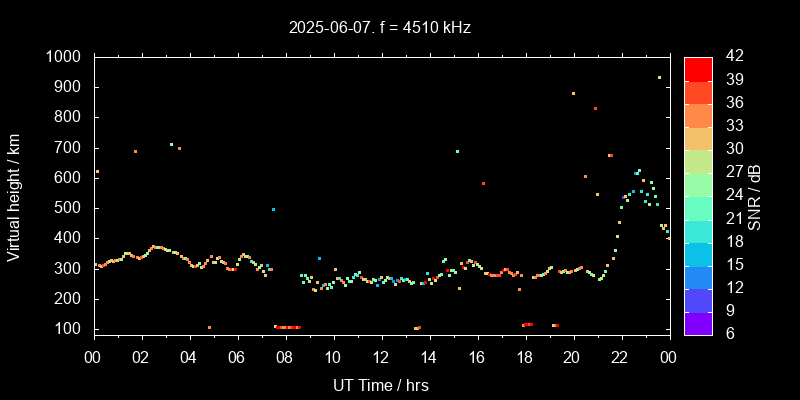Click the 12 hour tick on time axis
Viewport: 800px width, 400px height.
tap(381, 356)
